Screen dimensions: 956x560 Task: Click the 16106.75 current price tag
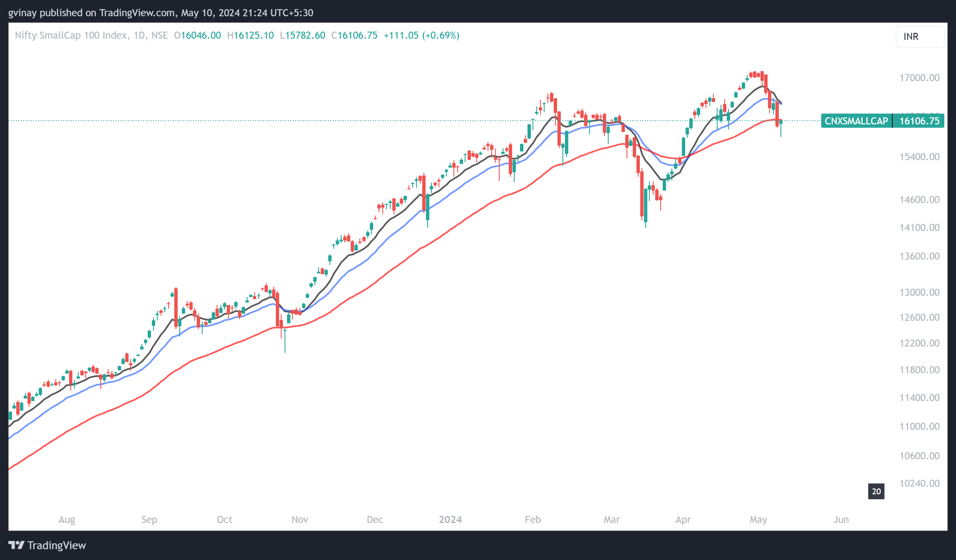click(x=919, y=121)
